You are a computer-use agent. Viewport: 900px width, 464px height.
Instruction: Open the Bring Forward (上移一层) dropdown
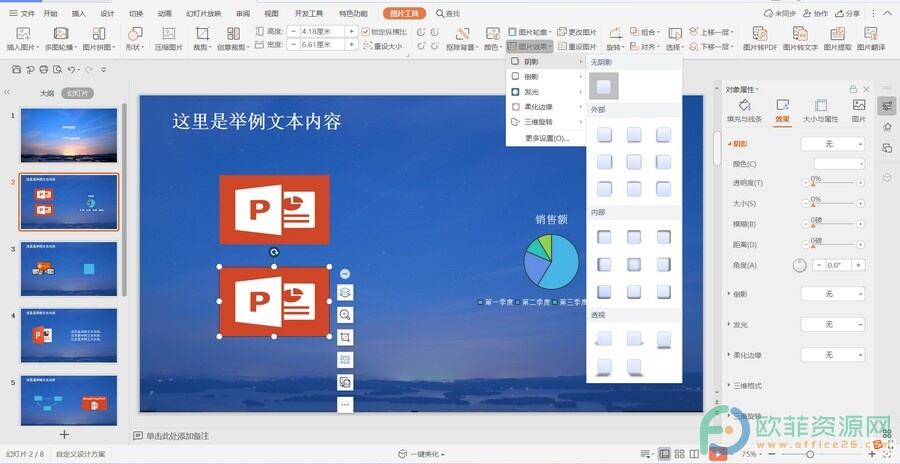pos(712,32)
